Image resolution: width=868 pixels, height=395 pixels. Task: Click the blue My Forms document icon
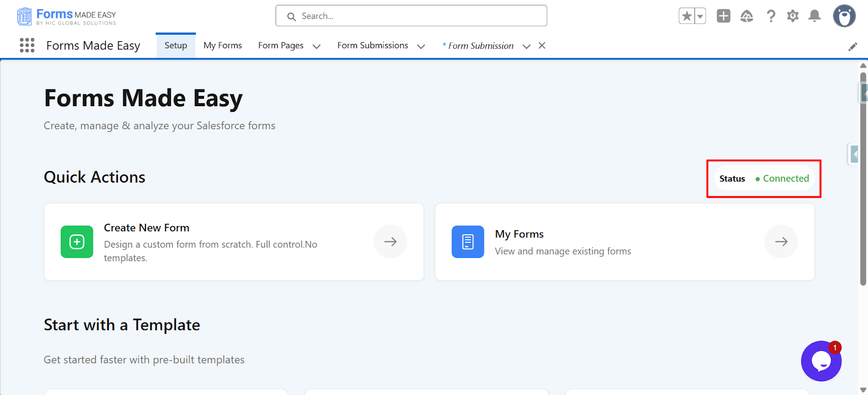click(x=468, y=242)
